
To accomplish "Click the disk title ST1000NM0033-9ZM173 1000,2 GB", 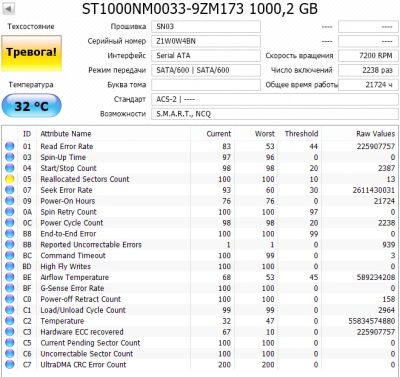I will coord(200,9).
